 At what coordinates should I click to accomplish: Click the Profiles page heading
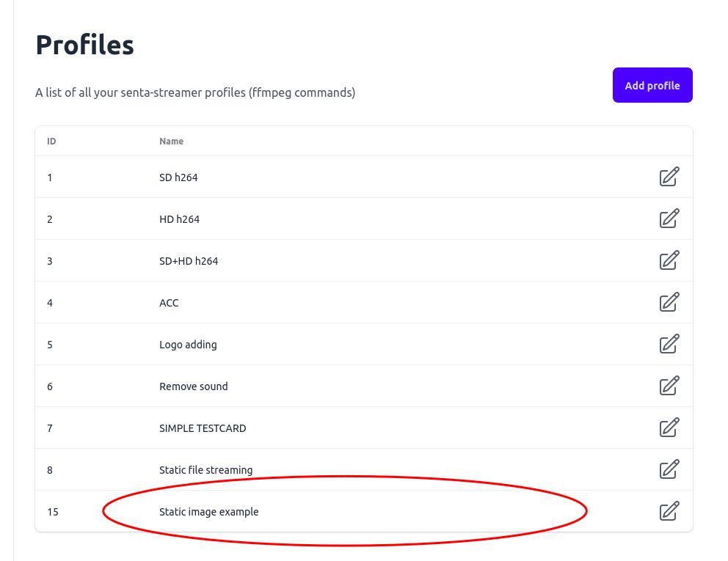[84, 45]
